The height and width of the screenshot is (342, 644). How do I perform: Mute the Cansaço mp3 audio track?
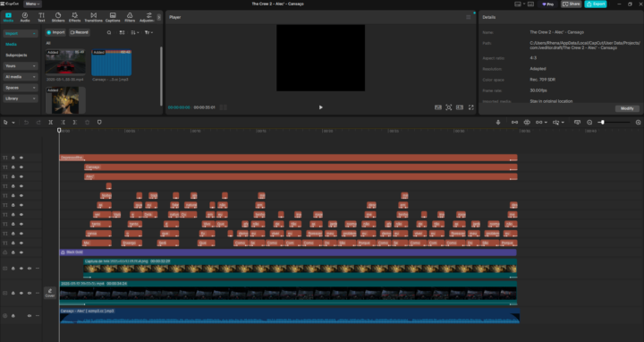[x=30, y=316]
